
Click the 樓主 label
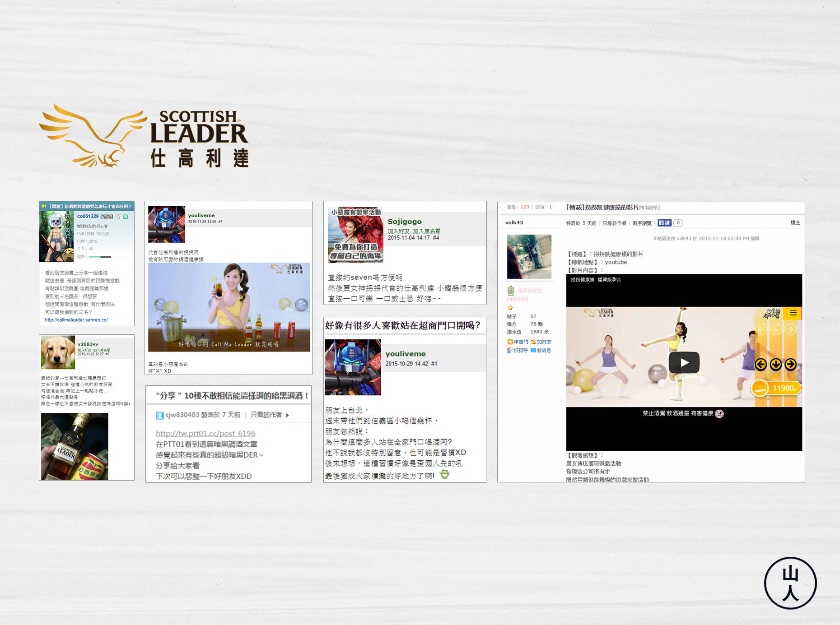point(795,222)
